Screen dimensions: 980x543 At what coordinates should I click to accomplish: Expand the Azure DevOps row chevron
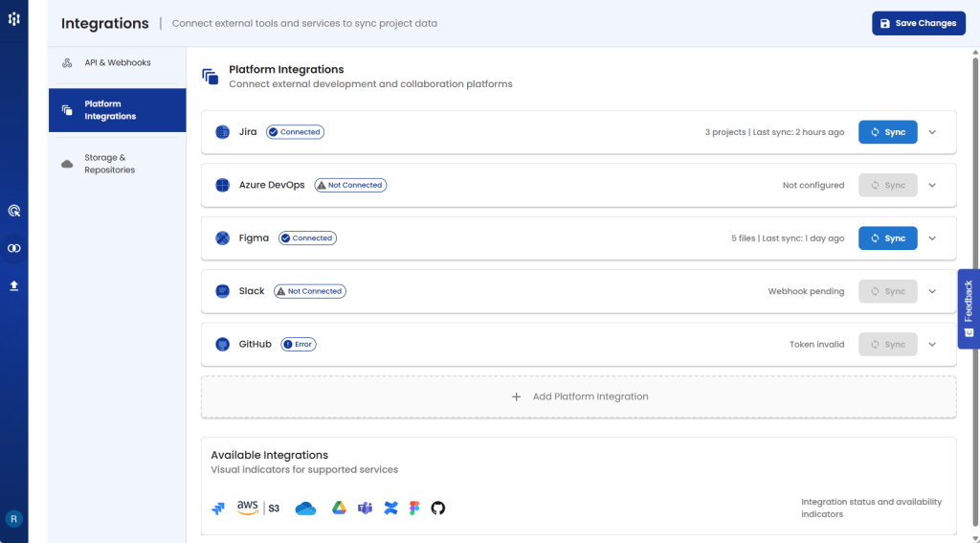click(933, 185)
